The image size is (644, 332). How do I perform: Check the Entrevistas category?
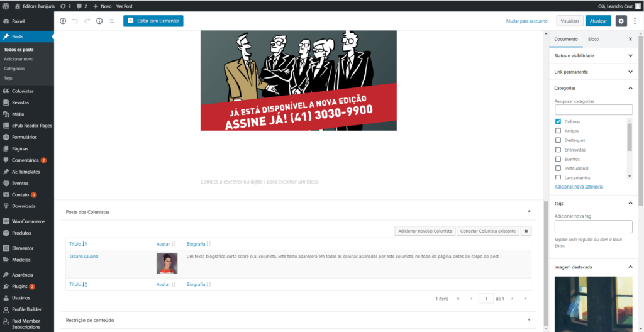(x=558, y=150)
